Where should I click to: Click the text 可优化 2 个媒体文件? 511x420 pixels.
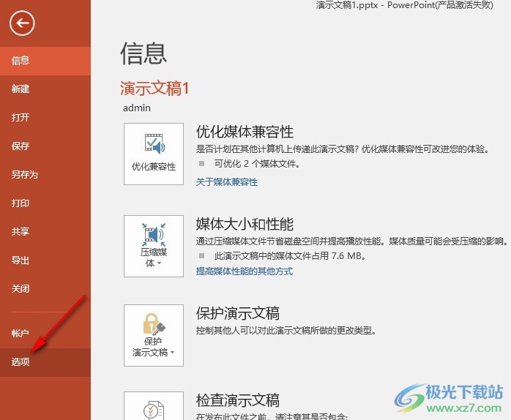coord(257,164)
